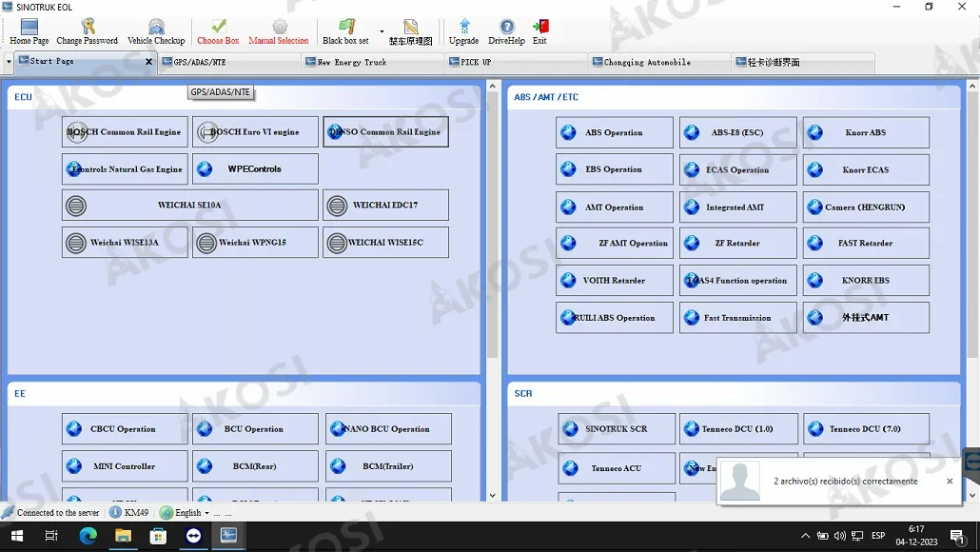Open ABS-E8 (ESC) module
Image resolution: width=980 pixels, height=552 pixels.
(738, 132)
